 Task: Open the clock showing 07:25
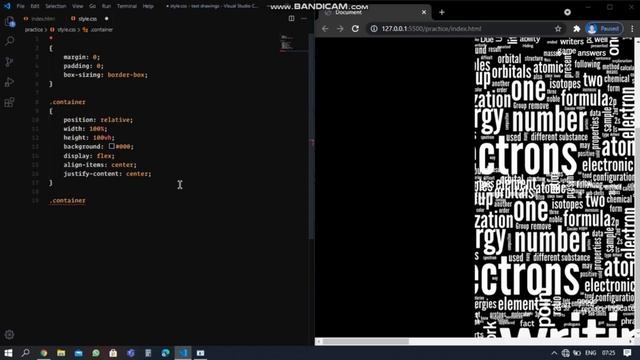coord(608,353)
